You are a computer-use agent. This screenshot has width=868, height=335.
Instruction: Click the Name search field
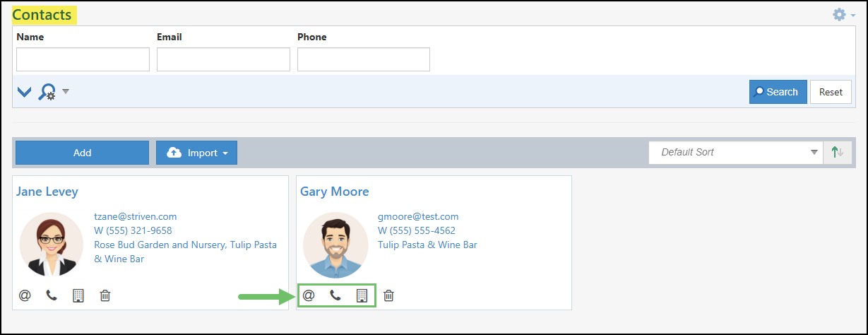pos(83,59)
